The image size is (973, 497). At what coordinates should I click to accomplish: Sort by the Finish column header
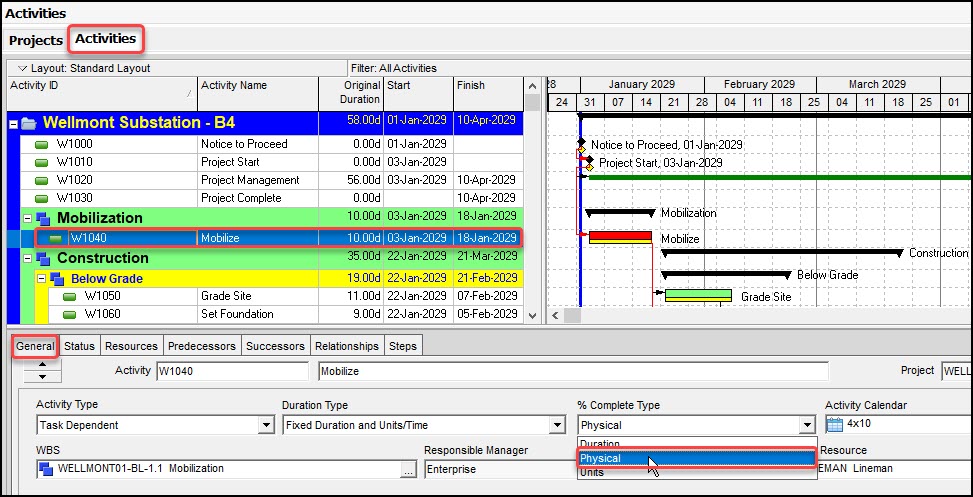click(488, 94)
